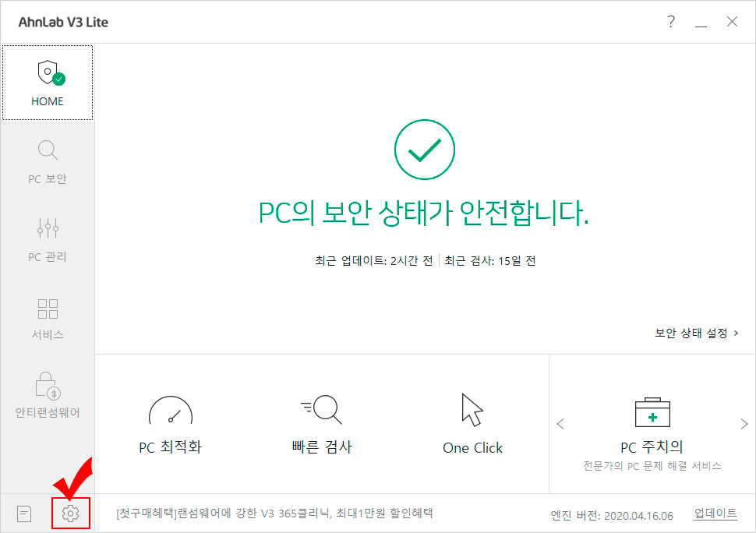The image size is (756, 533).
Task: Click the 업데이트 link
Action: pos(714,514)
